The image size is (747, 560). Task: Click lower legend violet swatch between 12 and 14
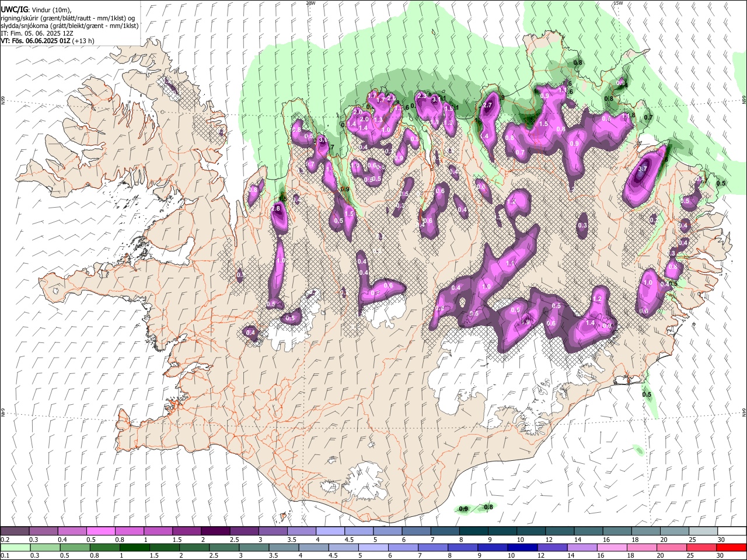(x=551, y=547)
